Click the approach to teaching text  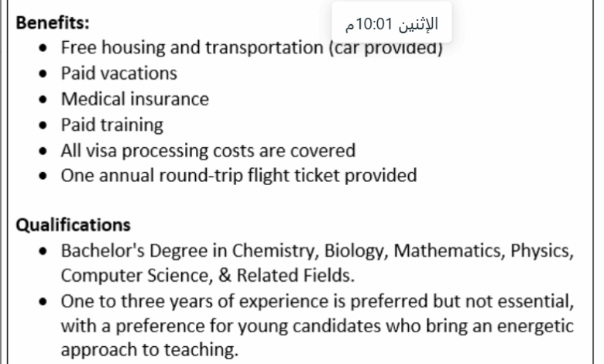point(150,350)
